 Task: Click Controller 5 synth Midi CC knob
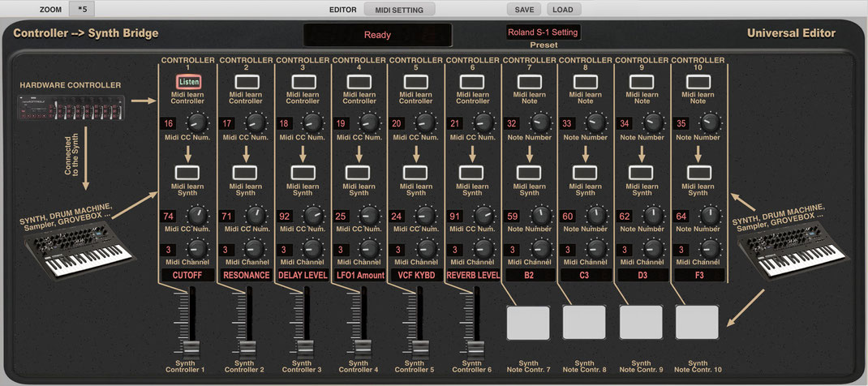click(424, 215)
